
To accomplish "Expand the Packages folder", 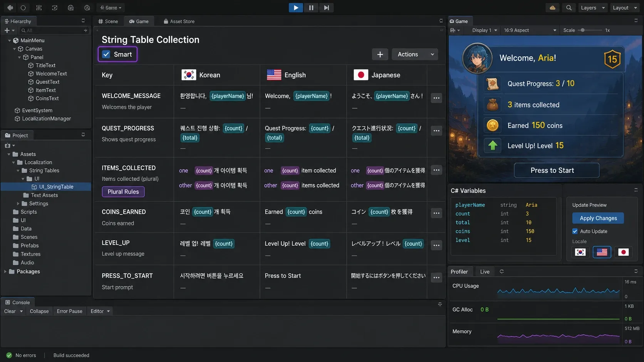I will click(5, 272).
